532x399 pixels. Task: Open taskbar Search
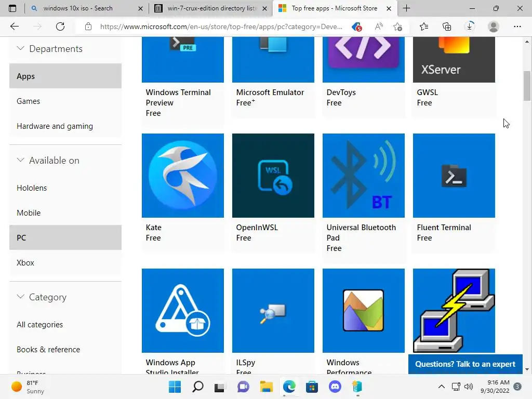click(198, 387)
